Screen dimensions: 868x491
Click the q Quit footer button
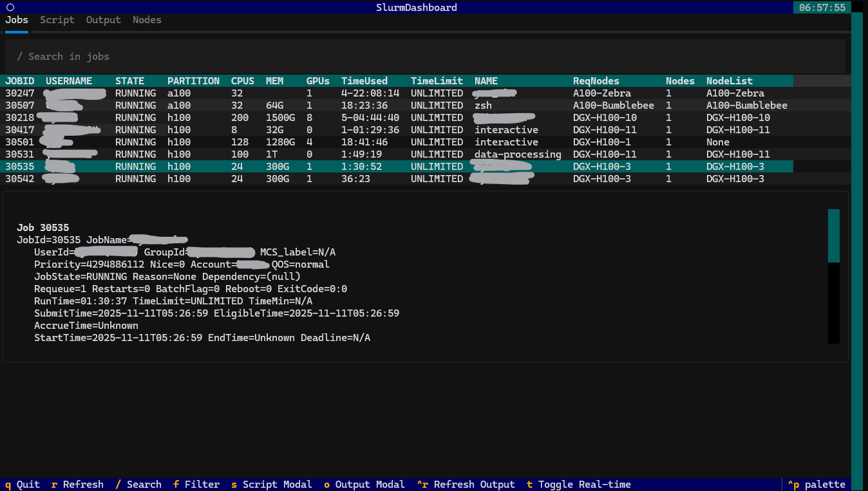[23, 485]
